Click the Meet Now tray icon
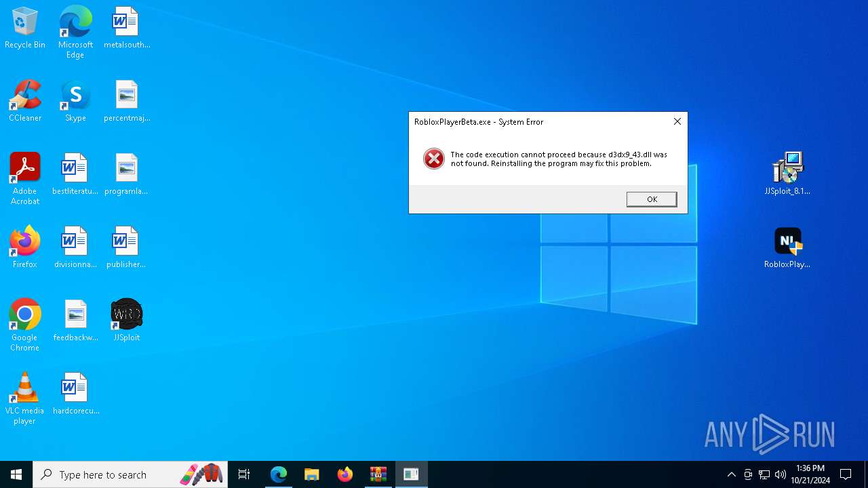 click(748, 474)
